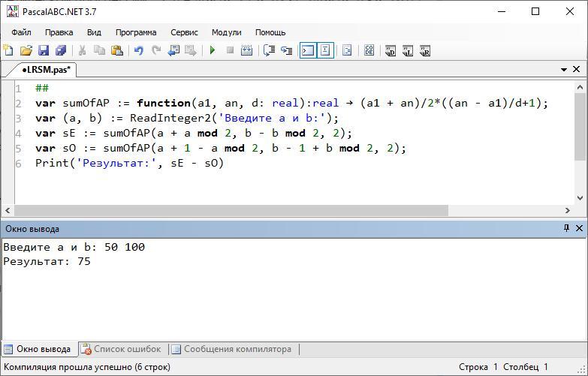Paste from clipboard using the clipboard icon

click(x=117, y=50)
